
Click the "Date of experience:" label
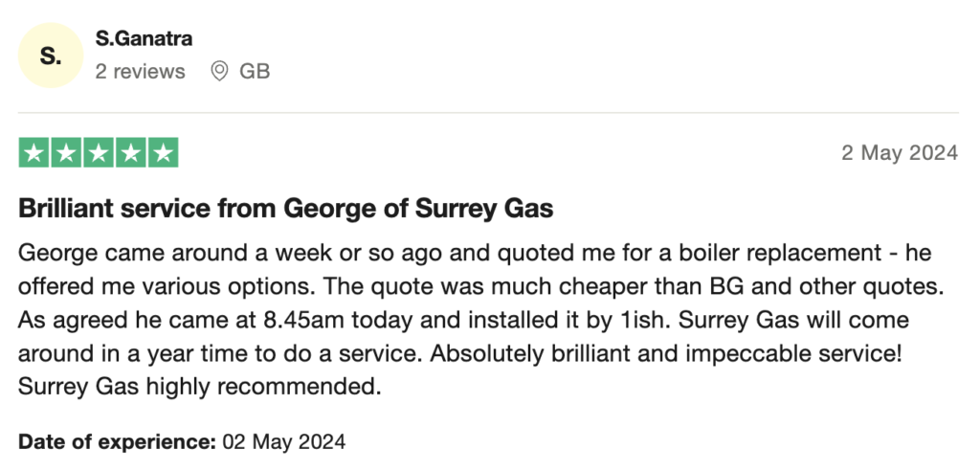118,442
